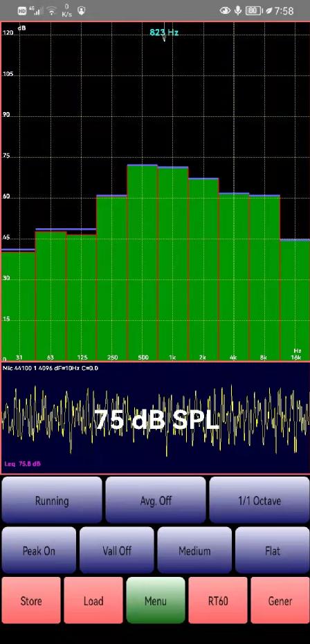Tap the 1k octave bar

173,264
